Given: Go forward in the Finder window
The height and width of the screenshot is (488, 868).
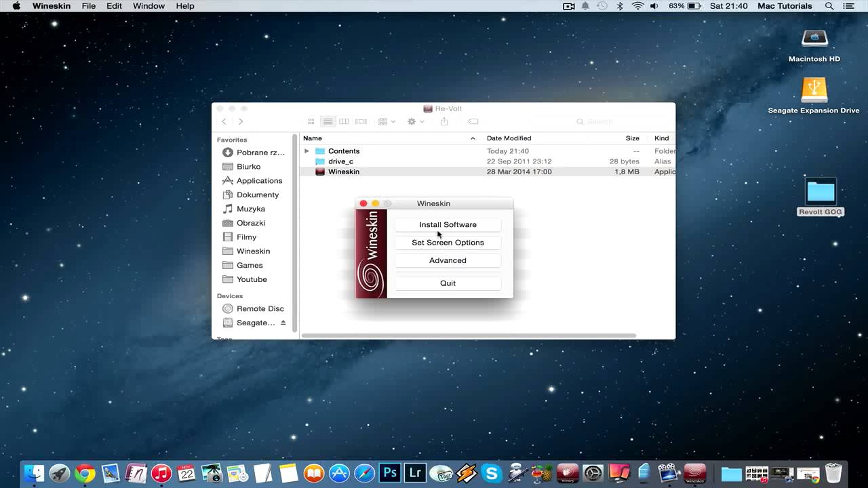Looking at the screenshot, I should 241,121.
